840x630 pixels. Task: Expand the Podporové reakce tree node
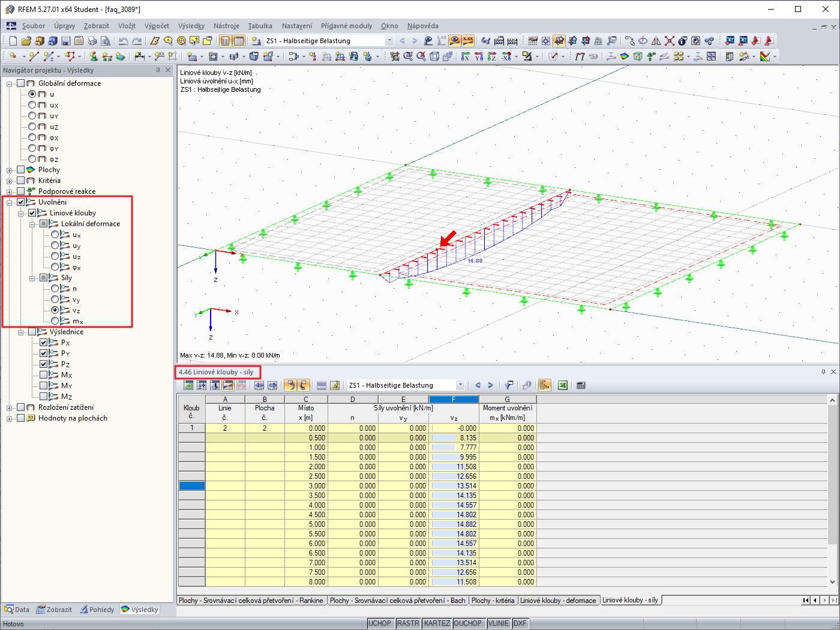(x=10, y=191)
